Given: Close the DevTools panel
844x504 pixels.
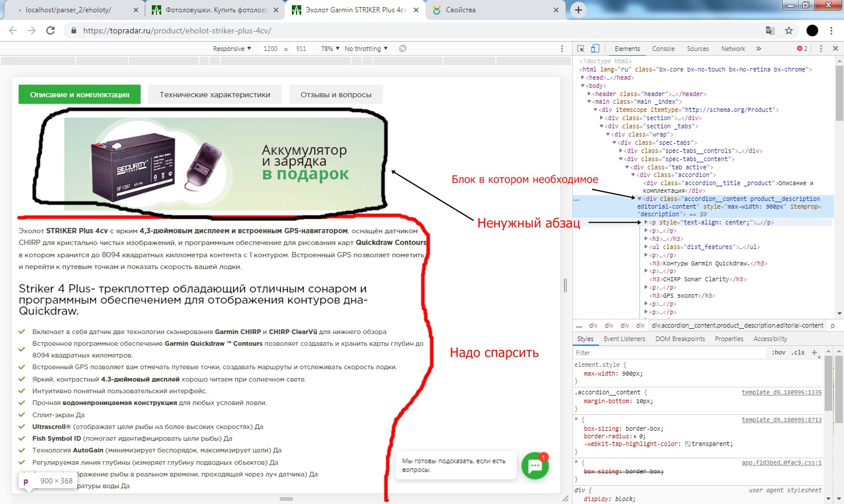Looking at the screenshot, I should pyautogui.click(x=836, y=49).
